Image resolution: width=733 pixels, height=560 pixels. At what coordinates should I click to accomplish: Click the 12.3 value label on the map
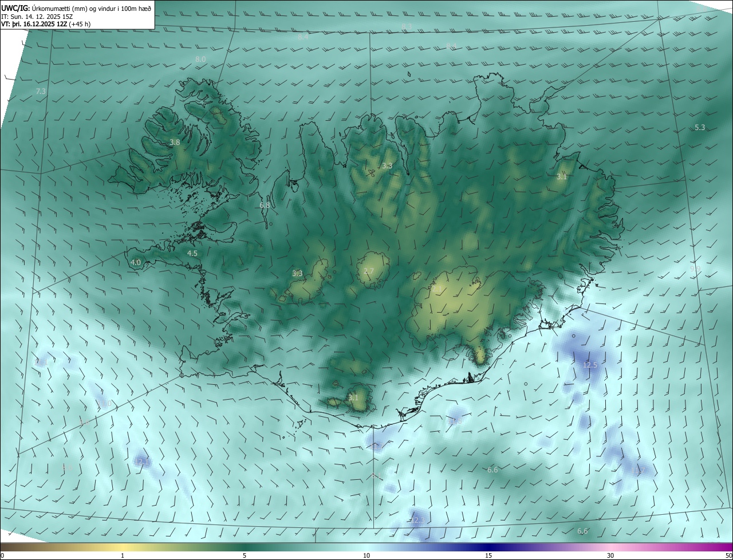(417, 520)
